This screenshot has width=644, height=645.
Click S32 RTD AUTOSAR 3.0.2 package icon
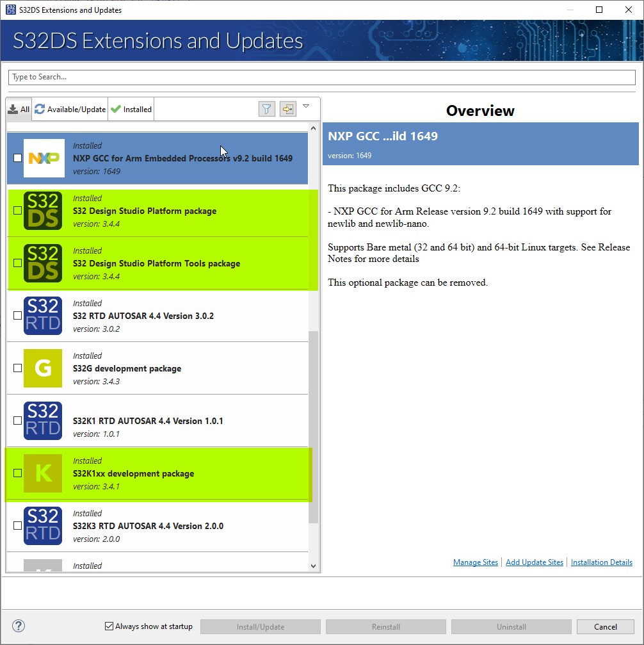coord(43,316)
